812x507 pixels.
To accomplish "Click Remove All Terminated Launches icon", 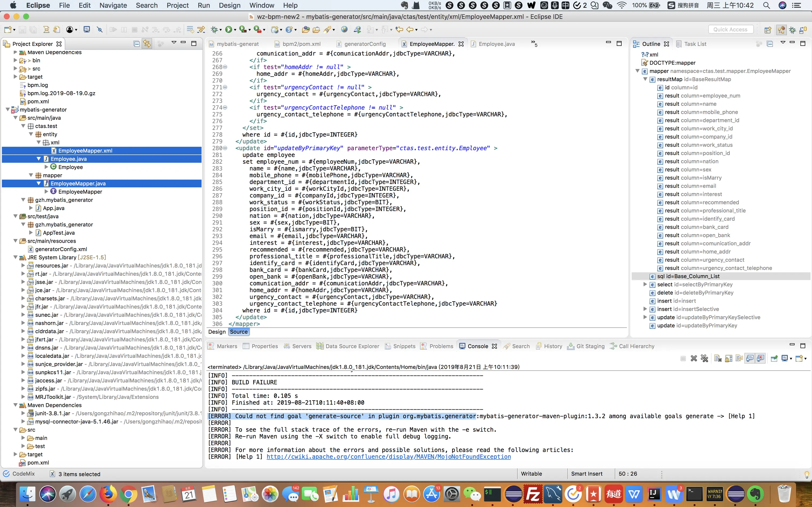I will [x=704, y=358].
